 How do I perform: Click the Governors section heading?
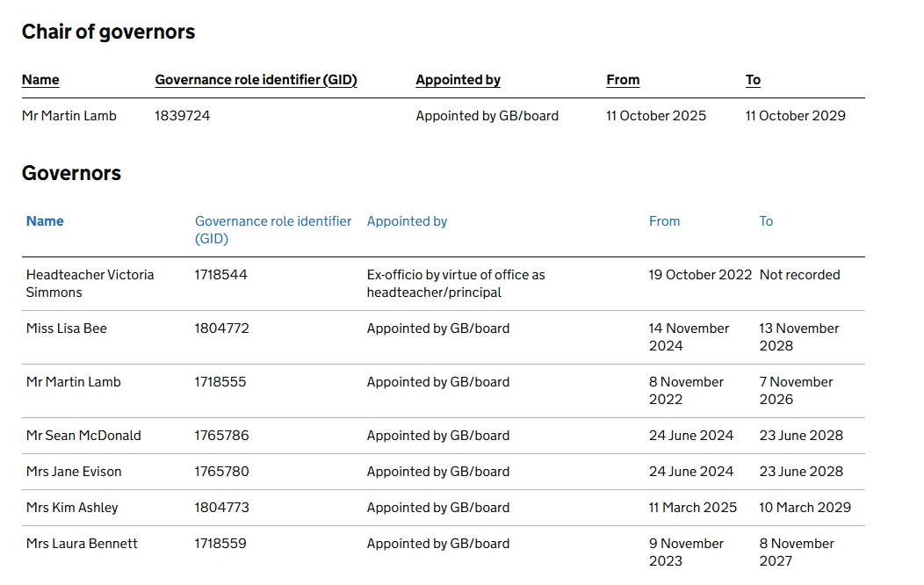(x=71, y=173)
